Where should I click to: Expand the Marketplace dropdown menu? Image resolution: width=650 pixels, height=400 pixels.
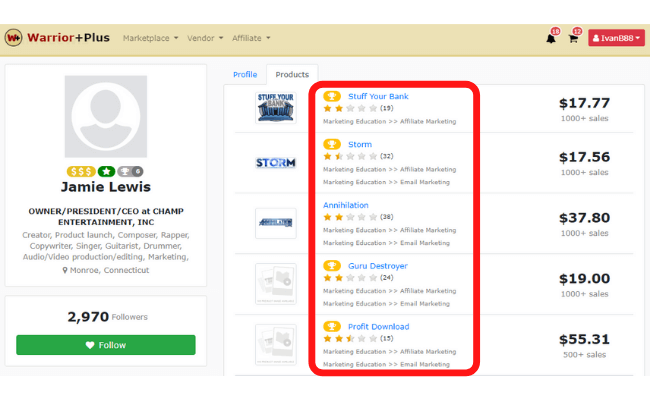pos(150,38)
